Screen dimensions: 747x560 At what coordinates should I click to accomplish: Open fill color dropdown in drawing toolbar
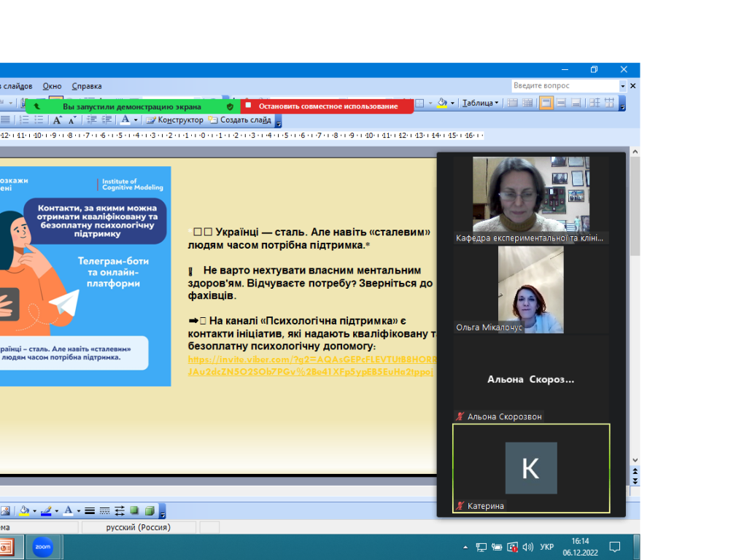point(35,511)
